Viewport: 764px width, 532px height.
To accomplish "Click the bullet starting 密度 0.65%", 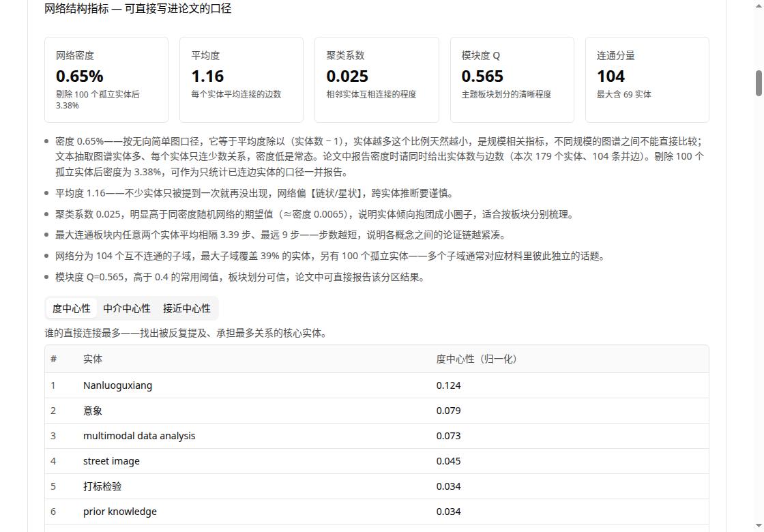I will 379,156.
